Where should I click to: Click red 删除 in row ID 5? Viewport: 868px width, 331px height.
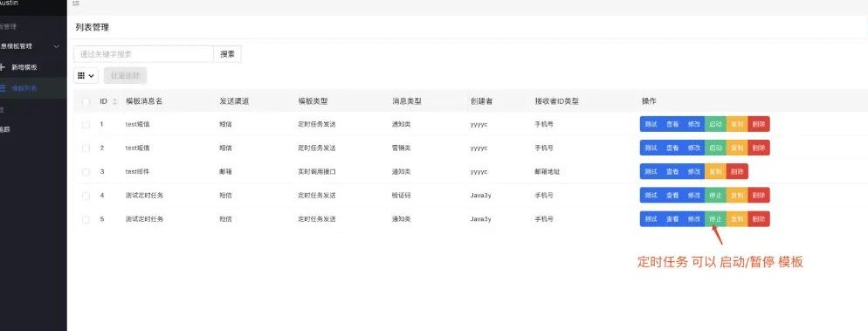click(x=759, y=219)
